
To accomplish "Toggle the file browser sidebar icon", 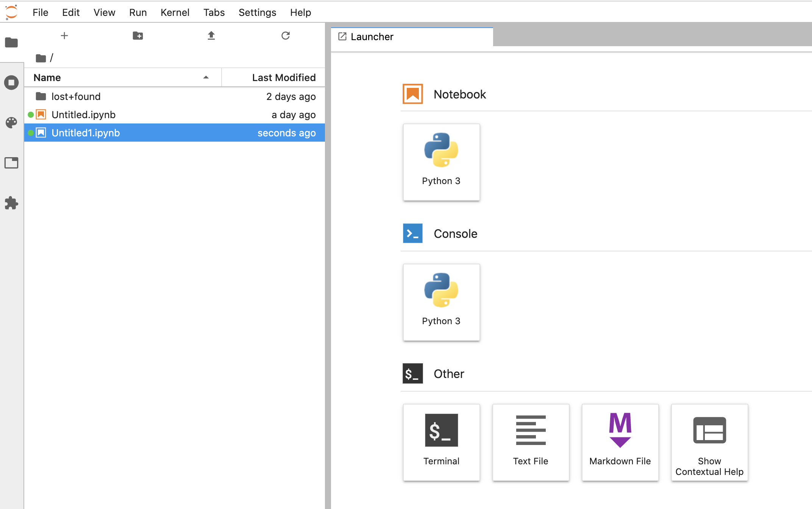I will (x=11, y=42).
